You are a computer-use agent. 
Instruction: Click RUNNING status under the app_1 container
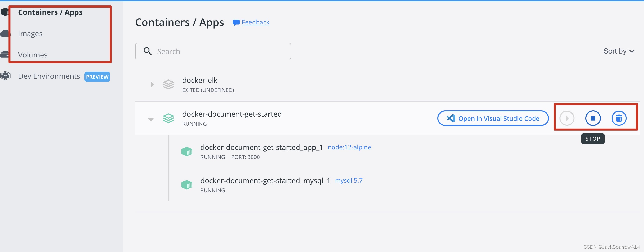coord(213,157)
